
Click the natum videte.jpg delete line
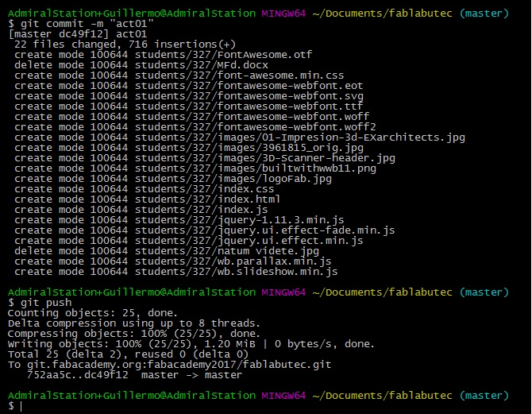[167, 251]
